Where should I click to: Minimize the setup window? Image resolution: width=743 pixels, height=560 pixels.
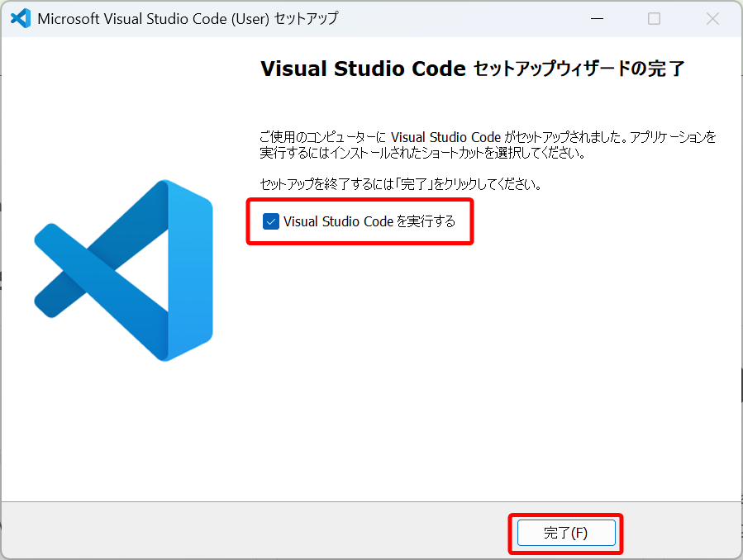[595, 18]
